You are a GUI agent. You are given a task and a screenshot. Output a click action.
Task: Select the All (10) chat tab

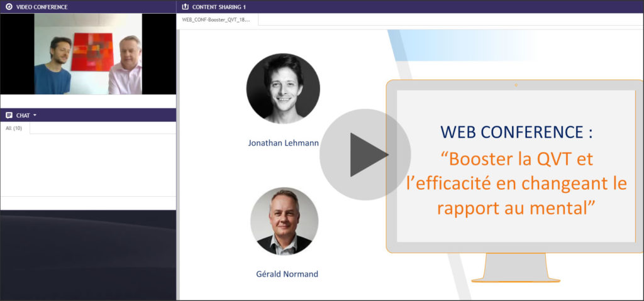coord(14,128)
